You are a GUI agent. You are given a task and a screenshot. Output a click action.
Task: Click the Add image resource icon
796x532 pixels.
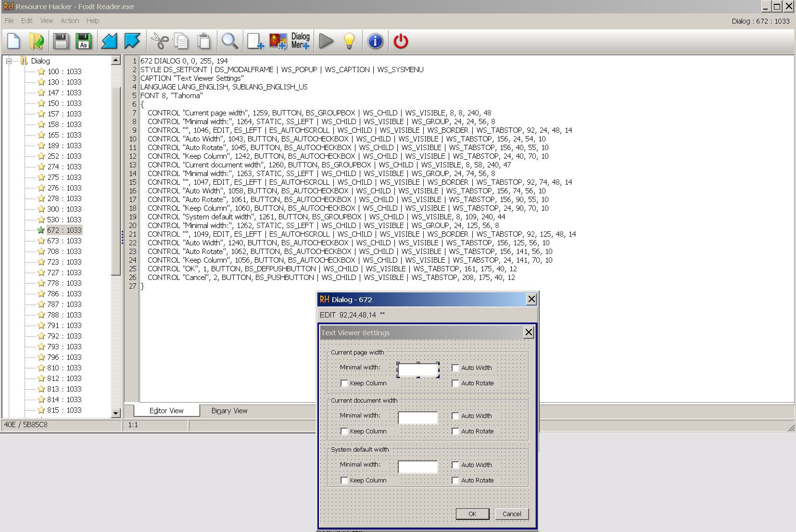tap(278, 41)
